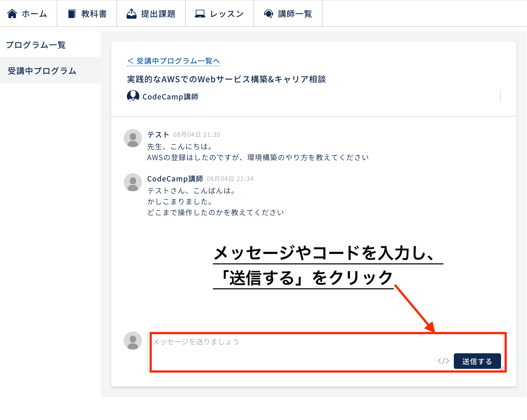
Task: Click the avatar beside テスト message
Action: coord(133,138)
